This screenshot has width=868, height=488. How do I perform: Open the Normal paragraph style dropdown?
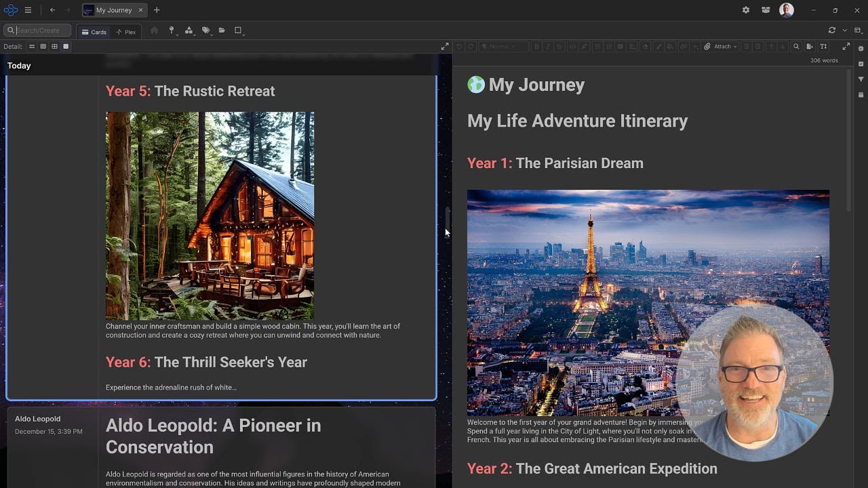[504, 47]
